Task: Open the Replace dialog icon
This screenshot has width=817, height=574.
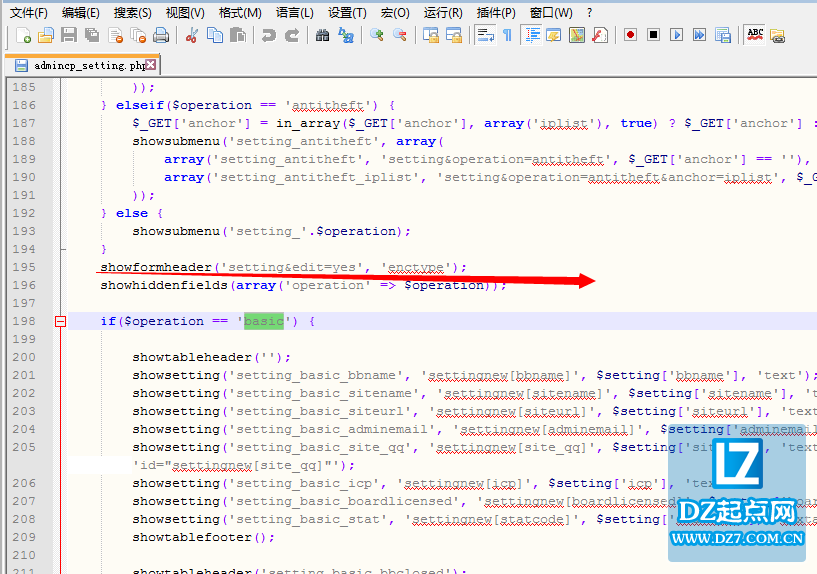Action: [345, 35]
